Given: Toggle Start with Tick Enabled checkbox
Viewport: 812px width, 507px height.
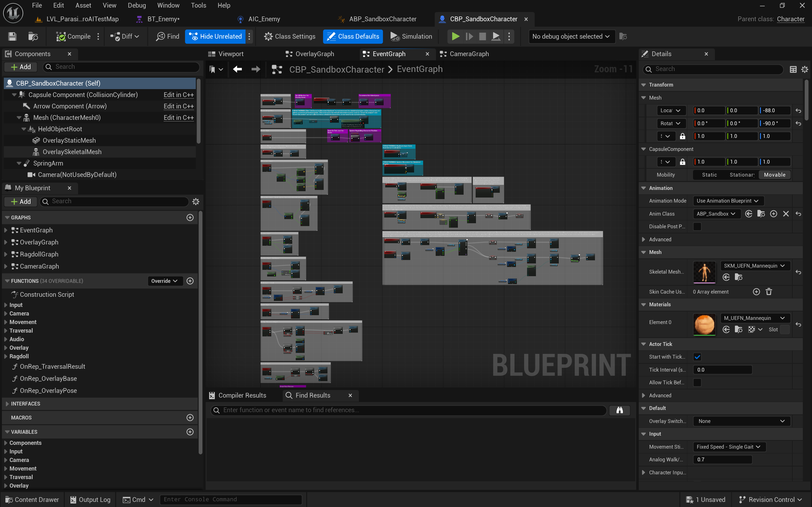Looking at the screenshot, I should coord(697,357).
